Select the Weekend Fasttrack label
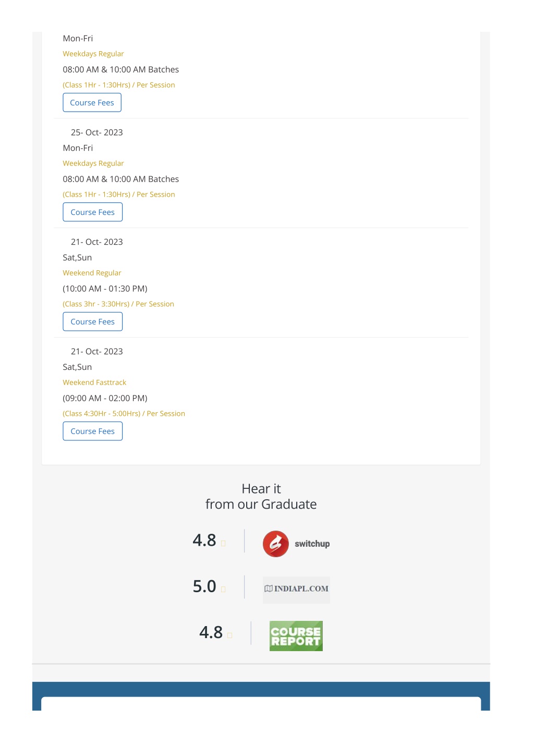Viewport: 534px width, 756px height. pos(94,382)
